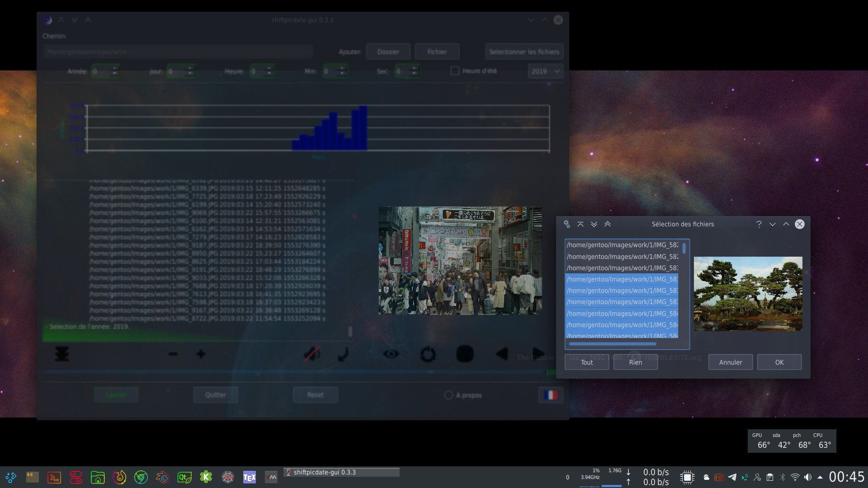The width and height of the screenshot is (868, 488).
Task: Open the 2019 year dropdown
Action: (x=545, y=71)
